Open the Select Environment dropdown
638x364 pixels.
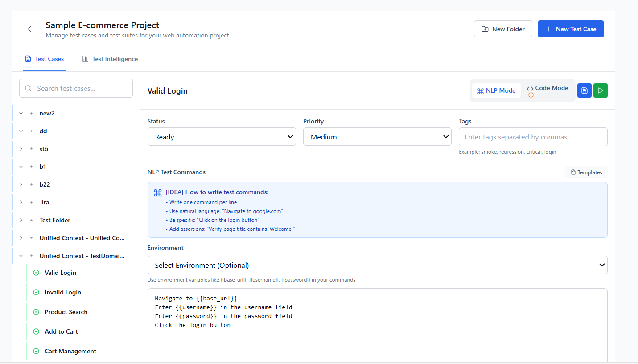(x=377, y=265)
